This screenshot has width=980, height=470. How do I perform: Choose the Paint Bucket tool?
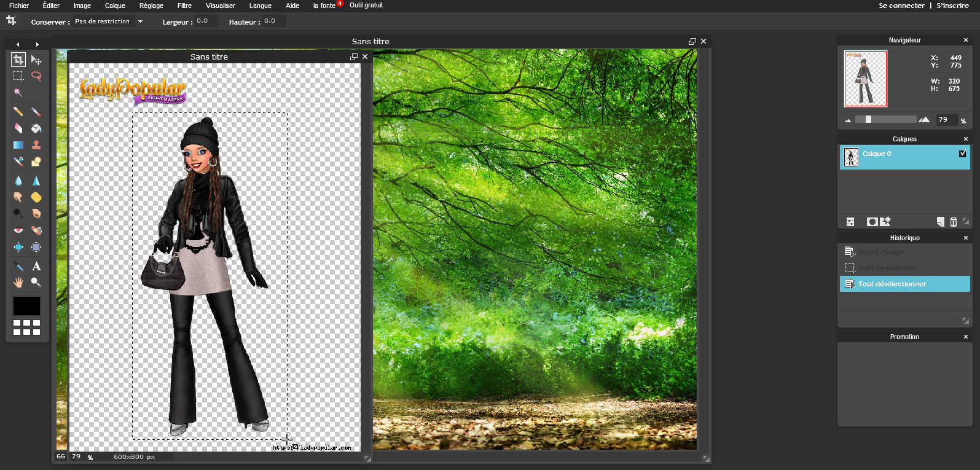(36, 128)
